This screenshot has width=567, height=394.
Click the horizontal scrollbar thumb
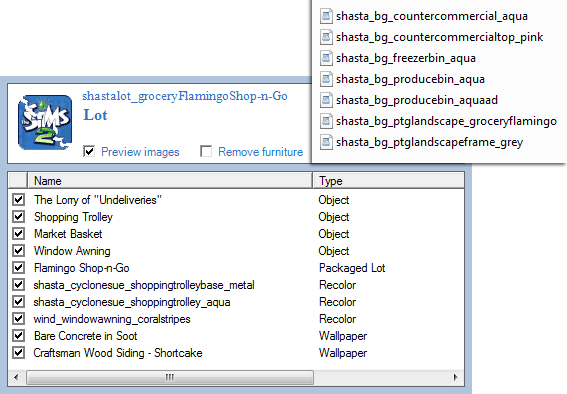(170, 377)
